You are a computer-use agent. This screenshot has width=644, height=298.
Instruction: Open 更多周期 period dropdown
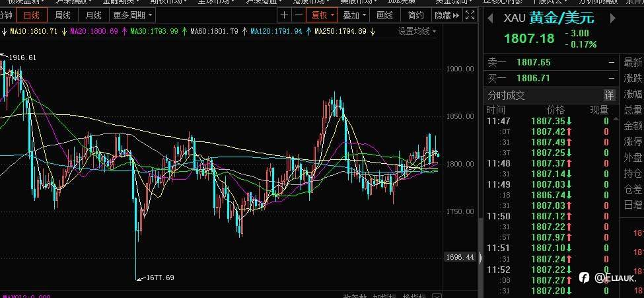132,16
